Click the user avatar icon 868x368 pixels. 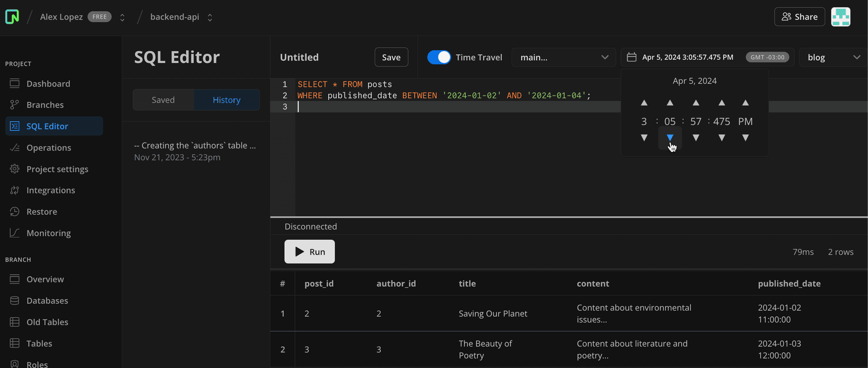tap(840, 17)
